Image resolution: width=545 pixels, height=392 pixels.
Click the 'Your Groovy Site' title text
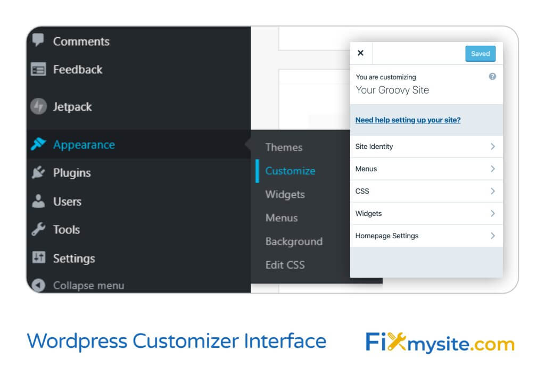click(392, 90)
